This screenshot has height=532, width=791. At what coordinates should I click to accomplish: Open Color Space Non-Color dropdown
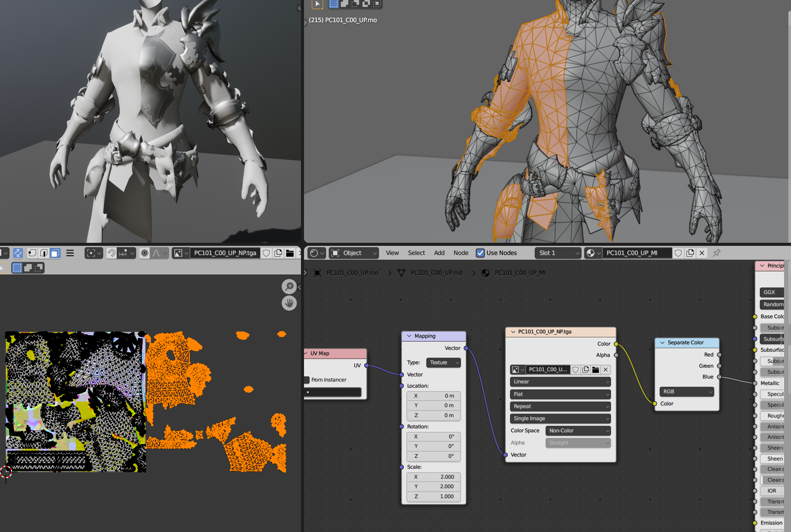[578, 431]
